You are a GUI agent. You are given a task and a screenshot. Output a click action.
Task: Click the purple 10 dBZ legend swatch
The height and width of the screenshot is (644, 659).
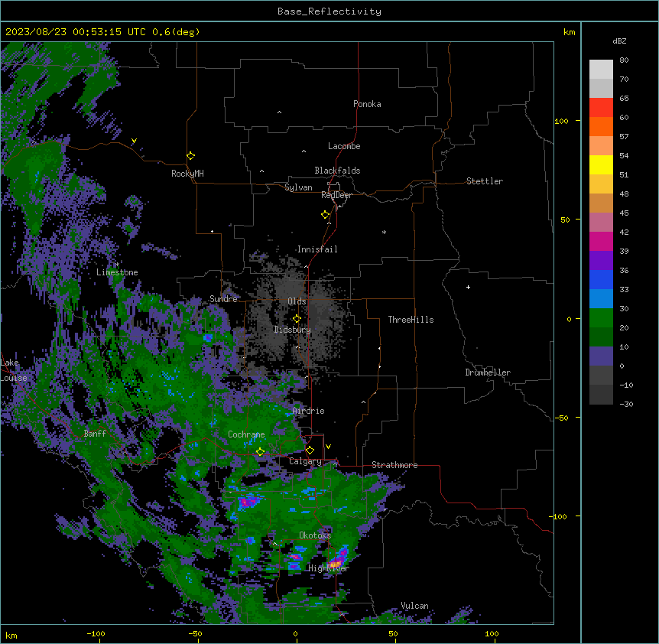[x=601, y=356]
